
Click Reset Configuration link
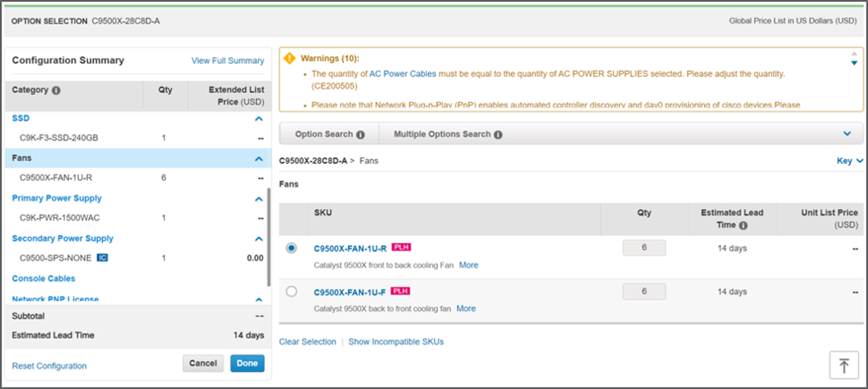point(49,366)
